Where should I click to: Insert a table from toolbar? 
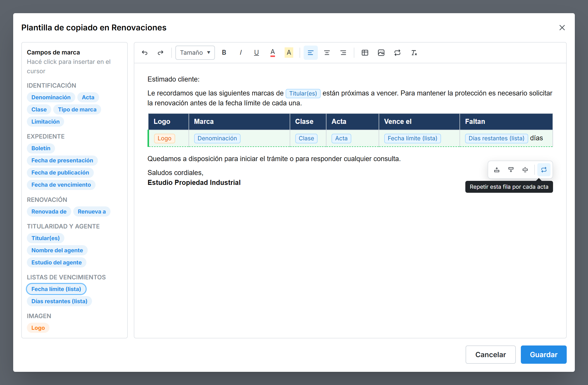pyautogui.click(x=365, y=53)
